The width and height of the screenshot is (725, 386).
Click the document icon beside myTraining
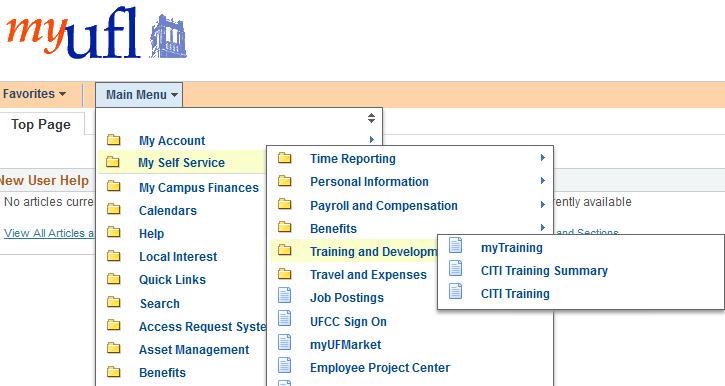coord(455,245)
